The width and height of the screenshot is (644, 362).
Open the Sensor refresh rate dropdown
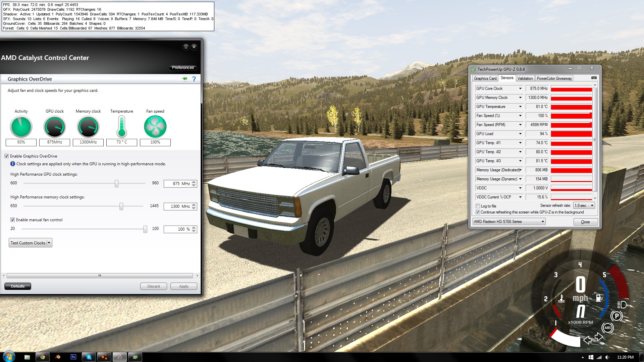584,205
